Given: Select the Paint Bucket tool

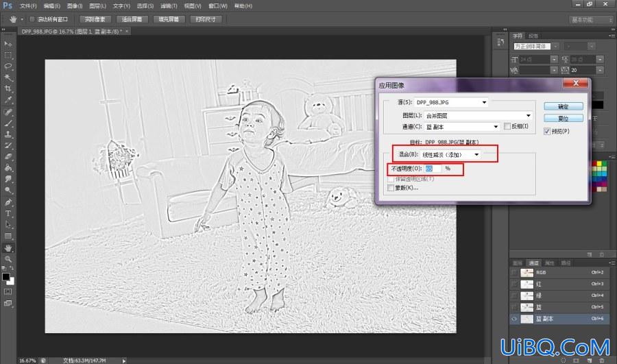Looking at the screenshot, I should tap(8, 168).
